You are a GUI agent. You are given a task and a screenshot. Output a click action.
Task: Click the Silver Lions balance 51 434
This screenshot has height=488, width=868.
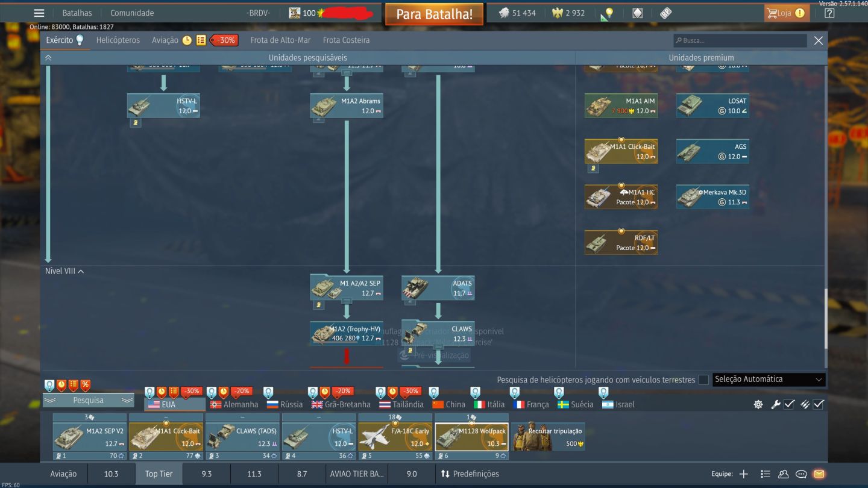[x=517, y=13]
